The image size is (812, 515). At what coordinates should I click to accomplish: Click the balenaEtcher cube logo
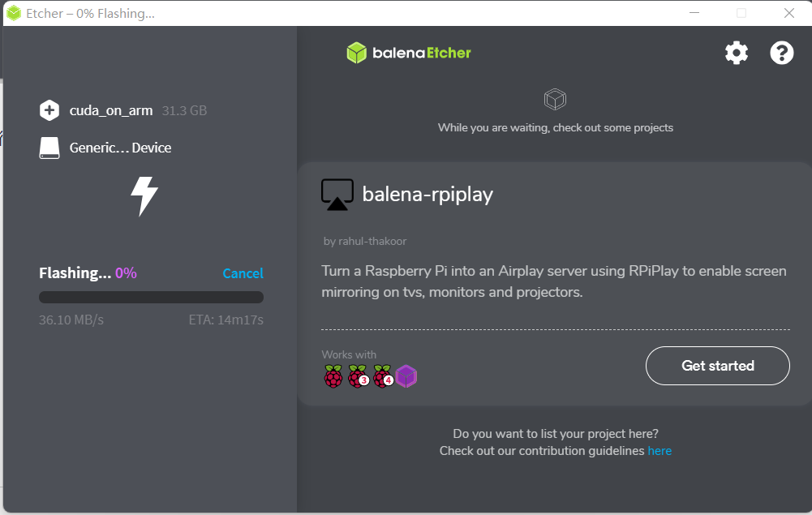click(x=356, y=53)
